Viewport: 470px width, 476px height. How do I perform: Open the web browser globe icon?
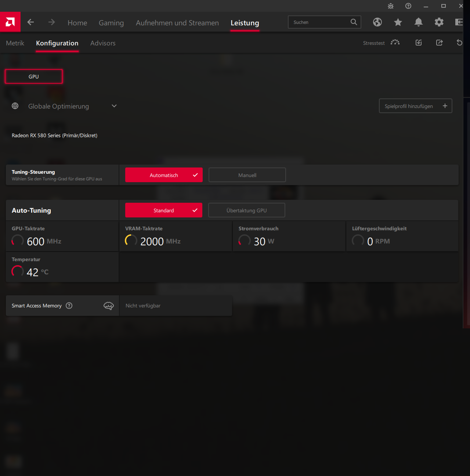[377, 22]
